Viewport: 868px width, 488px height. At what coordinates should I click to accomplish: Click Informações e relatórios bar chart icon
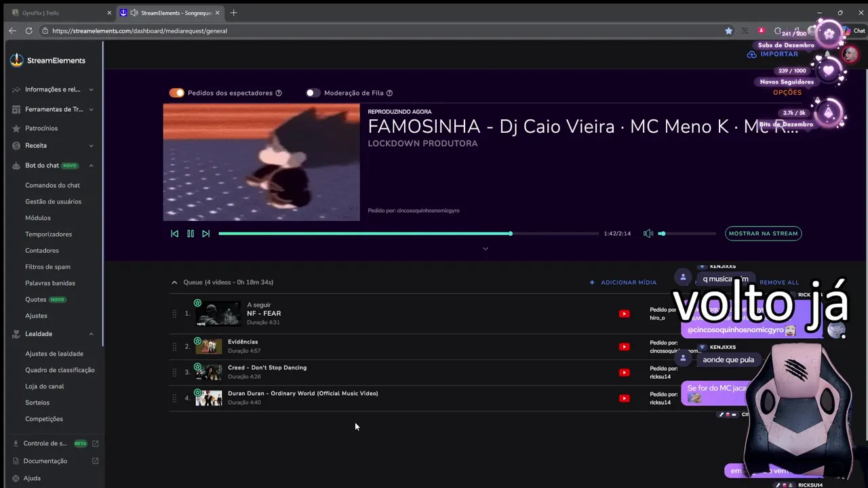click(16, 89)
